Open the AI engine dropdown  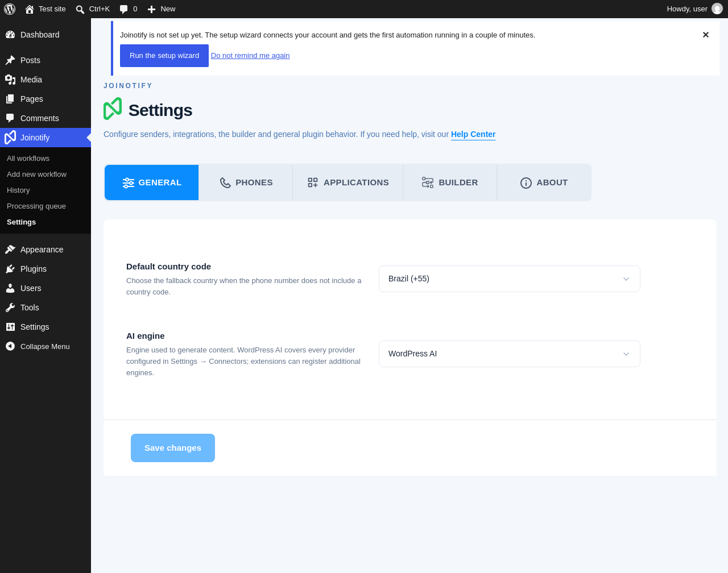pyautogui.click(x=510, y=354)
